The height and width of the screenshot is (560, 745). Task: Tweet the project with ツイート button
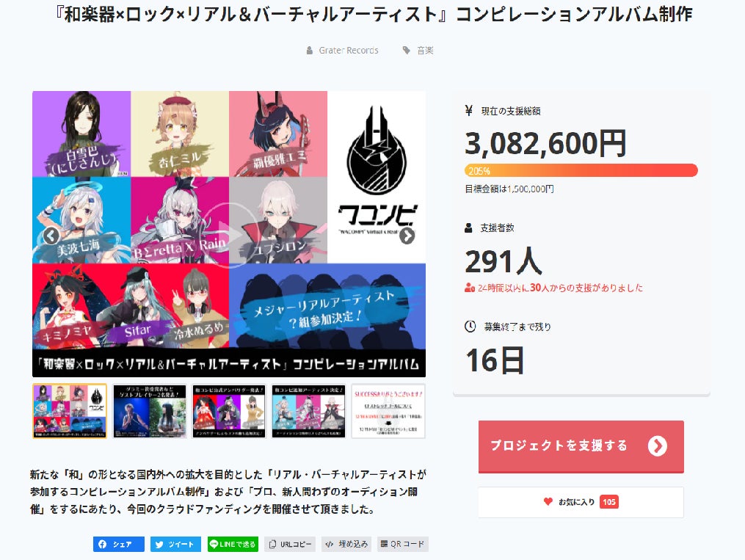click(176, 545)
